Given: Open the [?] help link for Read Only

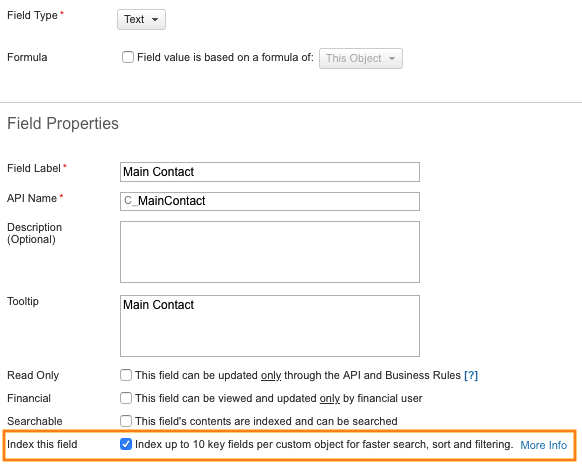Looking at the screenshot, I should (471, 375).
